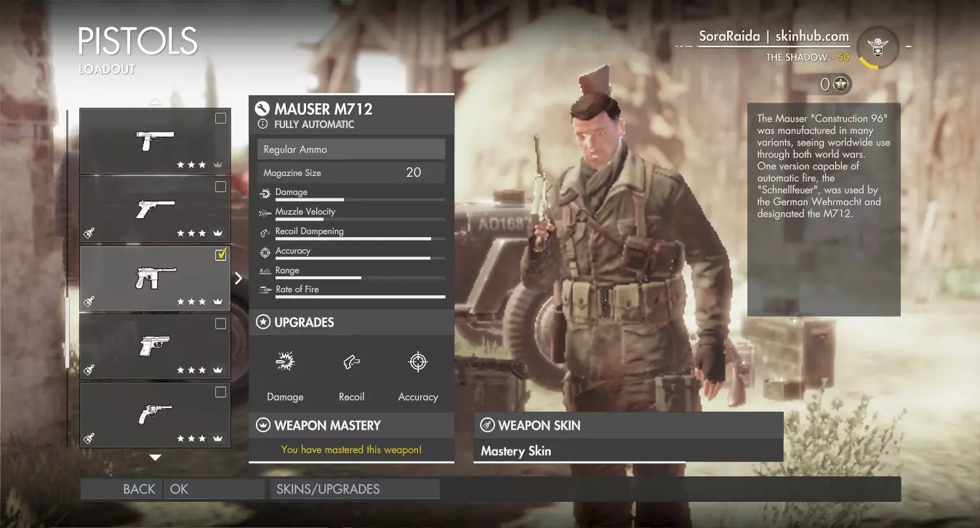Image resolution: width=980 pixels, height=528 pixels.
Task: Click the 'Muzzle Velocity' stat label
Action: 305,212
